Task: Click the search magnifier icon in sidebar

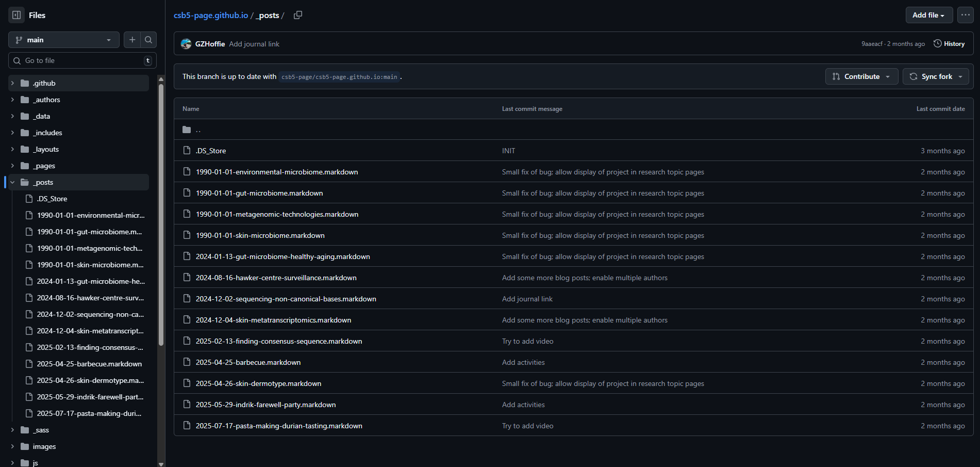Action: point(148,40)
